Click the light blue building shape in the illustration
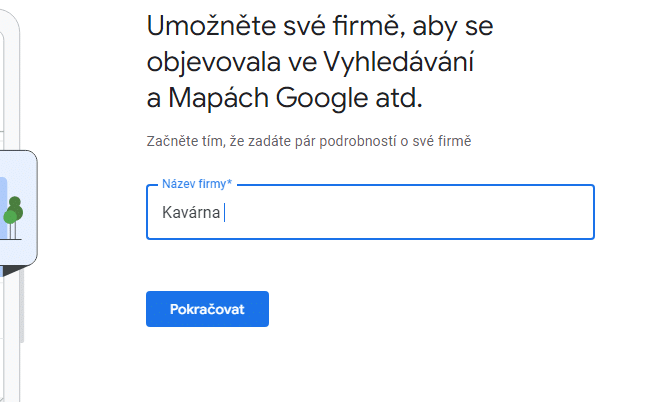 click(x=3, y=208)
